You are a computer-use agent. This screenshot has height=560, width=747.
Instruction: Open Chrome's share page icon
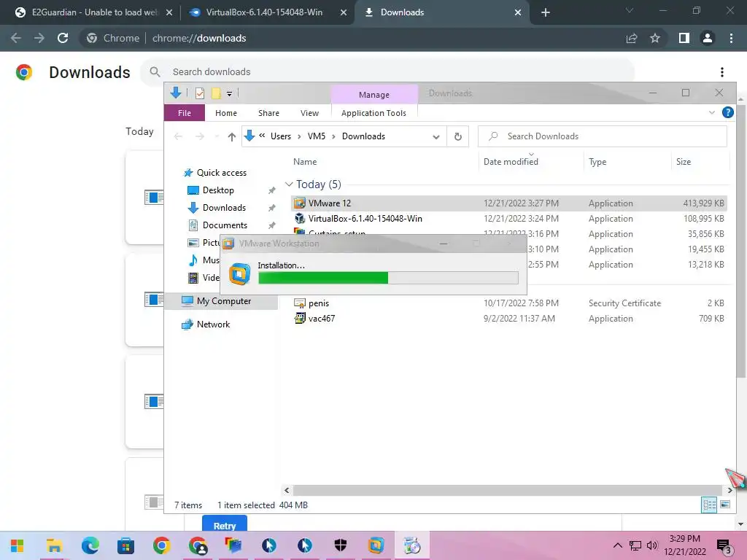click(632, 38)
